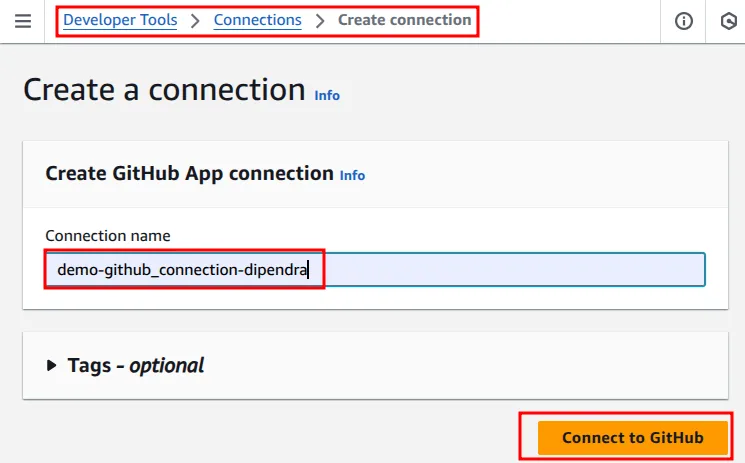Click the Create a connection heading
Screen dimensions: 745x463
point(164,90)
